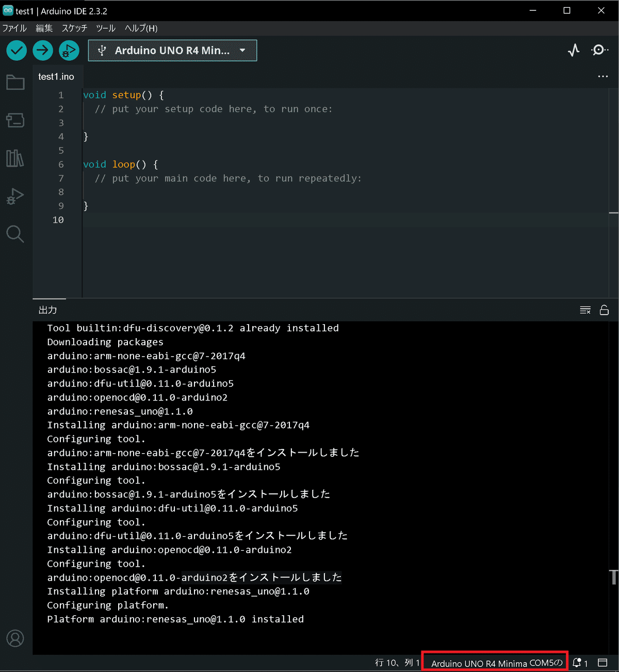The height and width of the screenshot is (672, 619).
Task: Start Debugging with the debug play button
Action: 69,51
